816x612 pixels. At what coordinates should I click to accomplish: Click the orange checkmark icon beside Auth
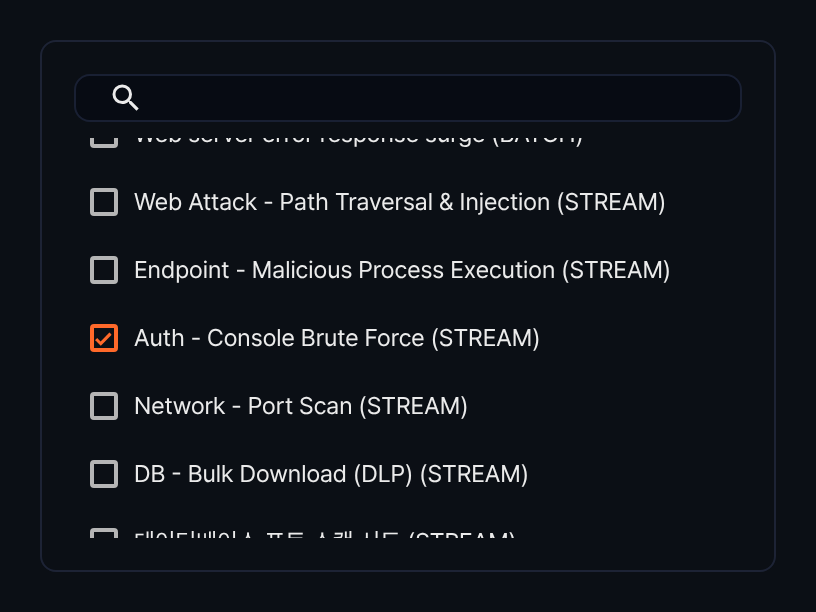104,338
